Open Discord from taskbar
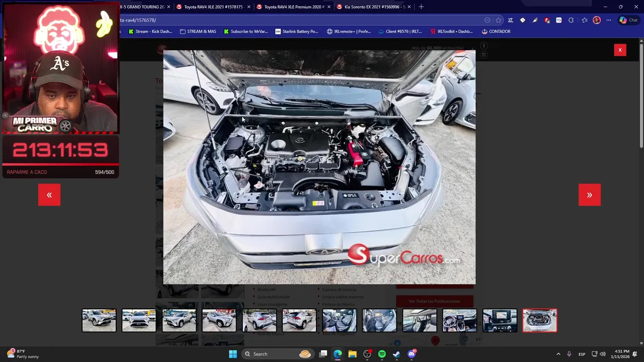The image size is (644, 362). (x=412, y=354)
